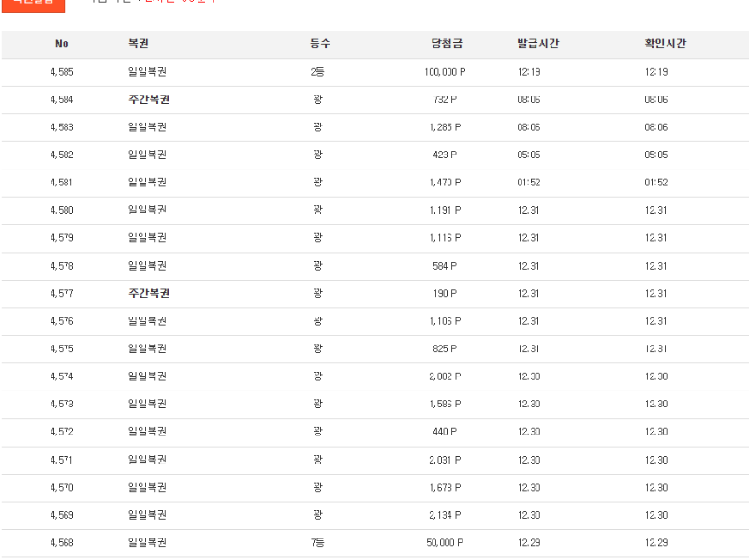Viewport: 749px width, 560px height.
Task: Select the 복권 column header
Action: tap(139, 44)
